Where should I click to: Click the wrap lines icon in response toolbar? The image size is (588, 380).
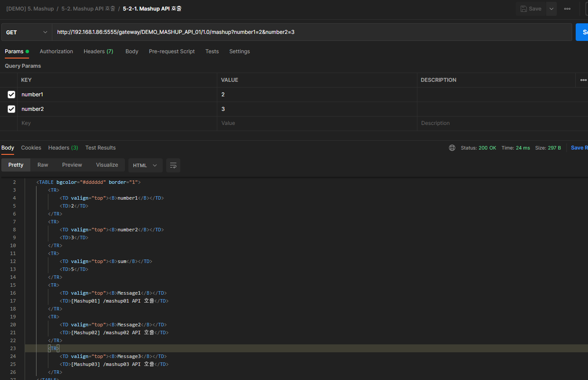point(173,165)
